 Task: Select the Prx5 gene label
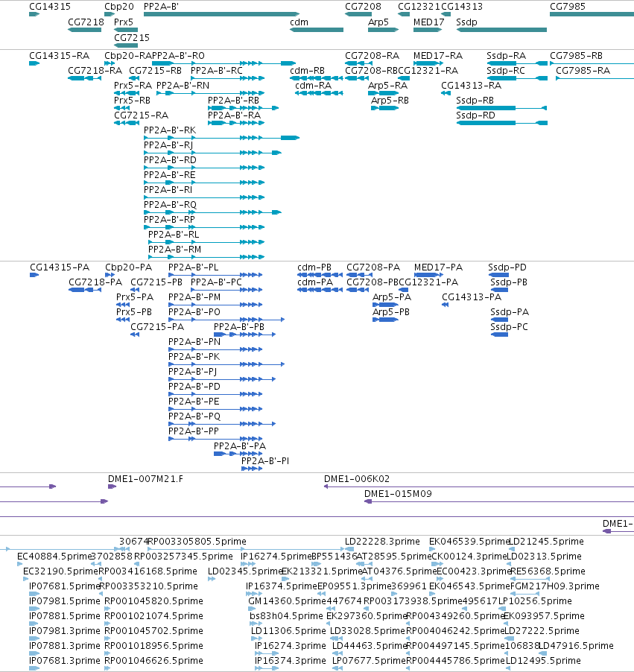(124, 22)
